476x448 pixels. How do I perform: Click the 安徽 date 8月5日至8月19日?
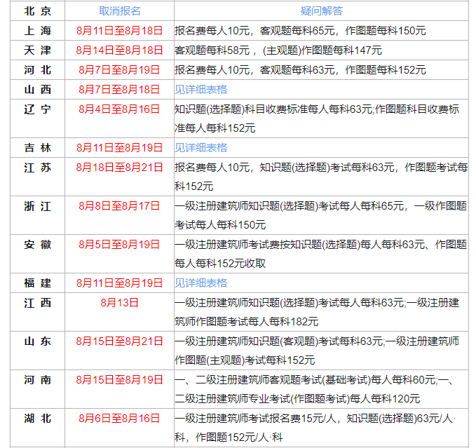[x=119, y=244]
